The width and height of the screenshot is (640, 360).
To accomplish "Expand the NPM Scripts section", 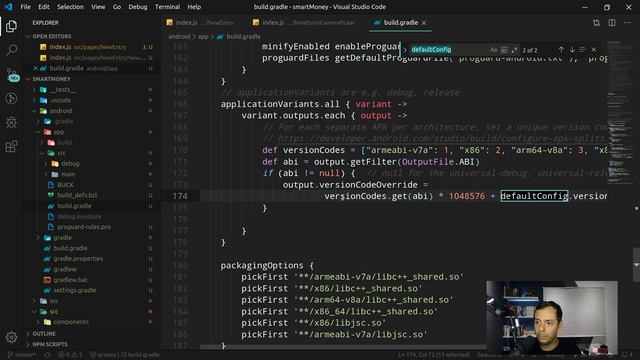I will pos(50,344).
